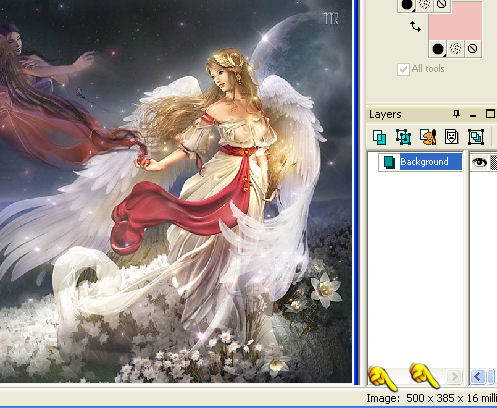The width and height of the screenshot is (497, 408).
Task: Click the Background layer type icon
Action: [389, 162]
